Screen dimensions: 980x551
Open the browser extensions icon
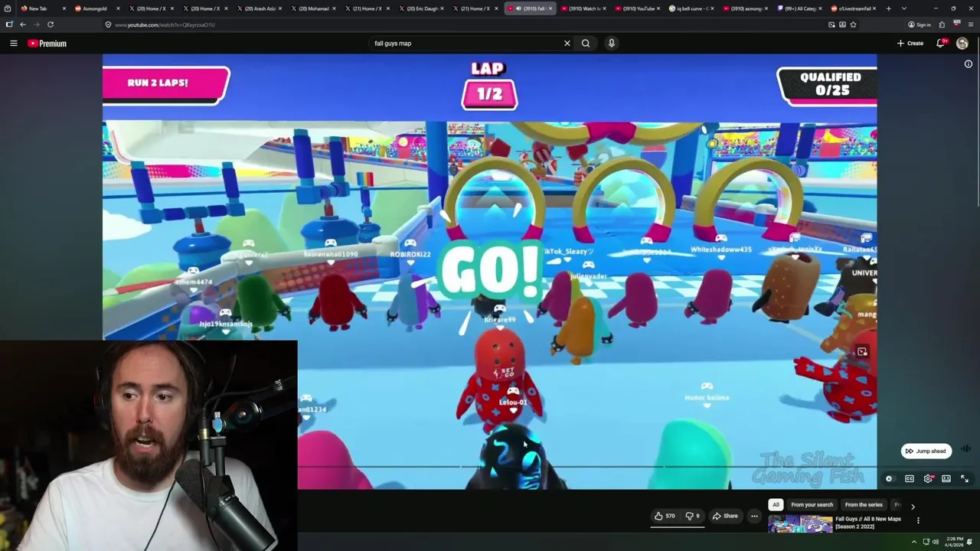click(x=942, y=24)
